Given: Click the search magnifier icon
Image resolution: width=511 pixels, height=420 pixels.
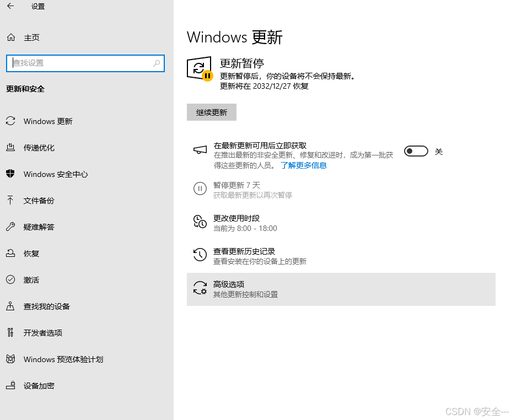Looking at the screenshot, I should [157, 63].
